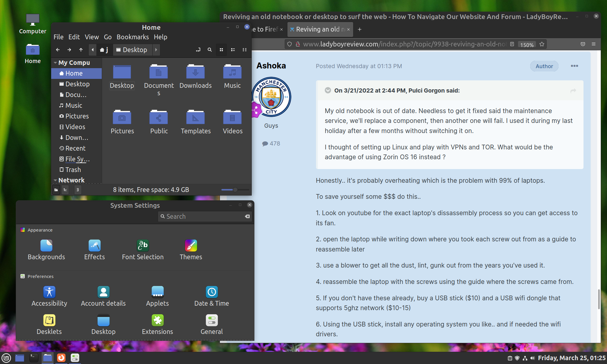Viewport: 607px width, 364px height.
Task: Open the volume control in system tray
Action: click(533, 358)
